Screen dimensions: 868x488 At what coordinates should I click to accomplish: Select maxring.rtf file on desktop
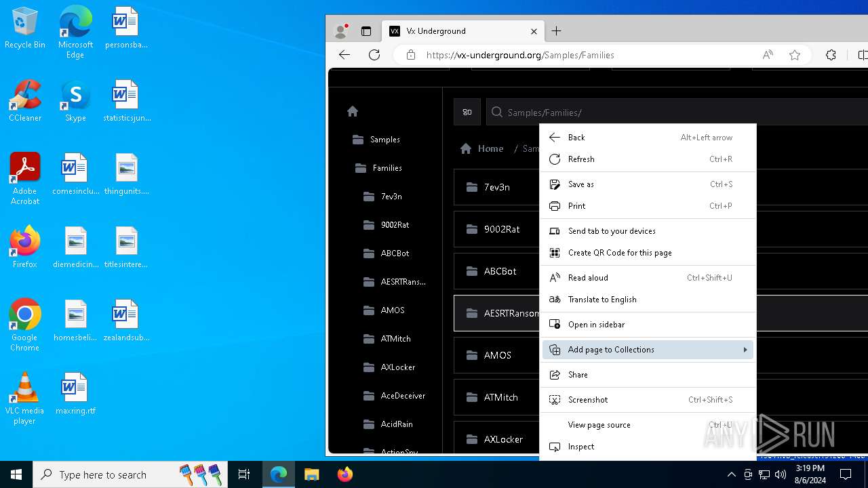(x=75, y=394)
